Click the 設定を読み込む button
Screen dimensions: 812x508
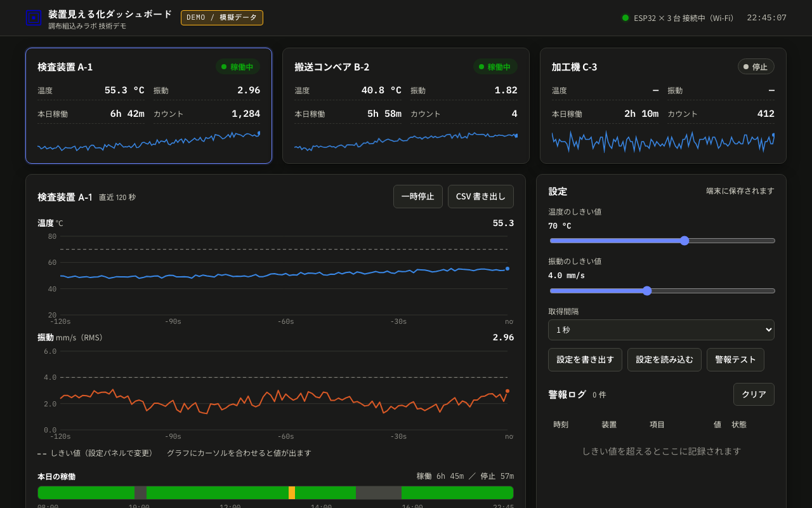point(664,359)
